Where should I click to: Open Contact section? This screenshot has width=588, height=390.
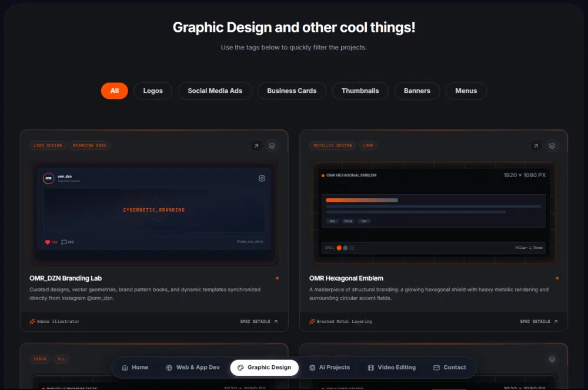[450, 368]
